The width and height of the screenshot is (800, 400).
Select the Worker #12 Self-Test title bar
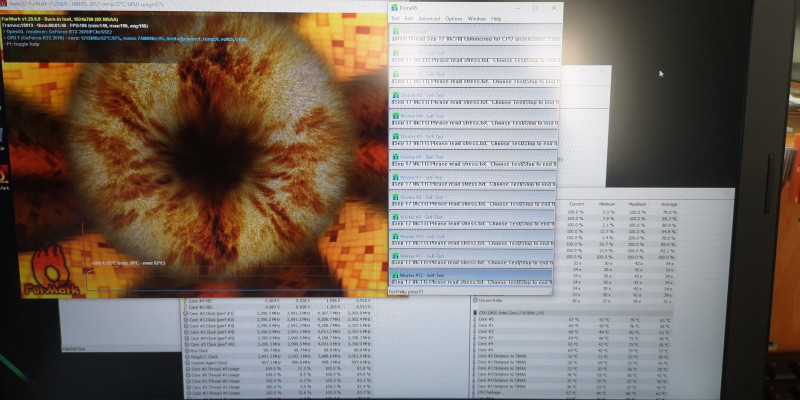pyautogui.click(x=471, y=275)
